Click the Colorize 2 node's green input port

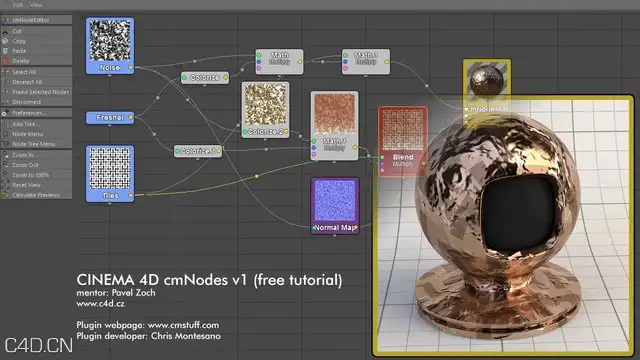(x=245, y=131)
